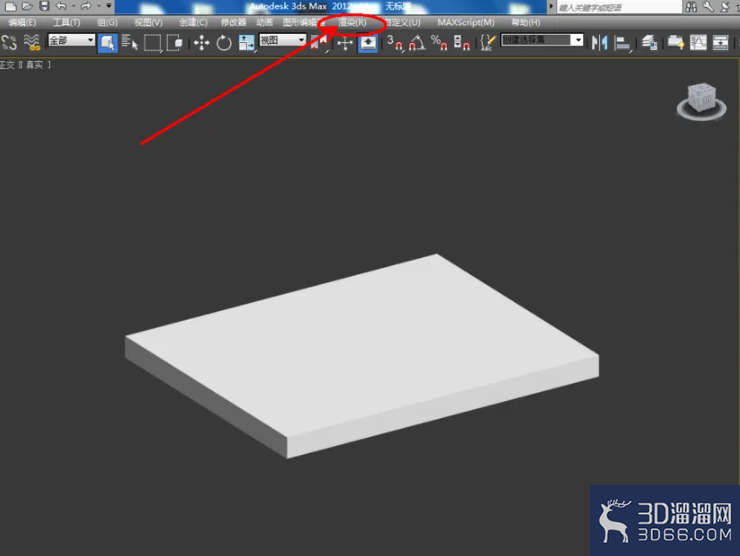
Task: Open the MAXScript(M) menu
Action: [x=466, y=22]
